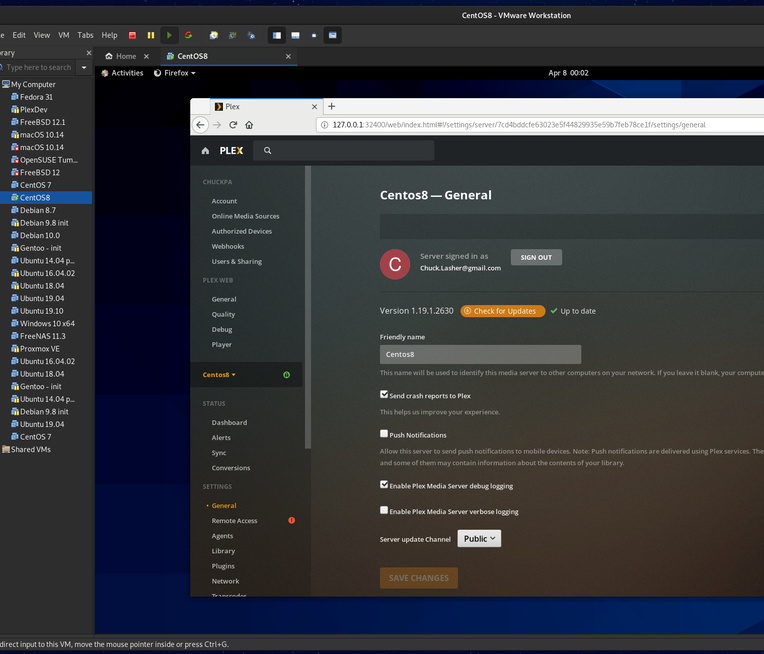Toggle the show library sidebar toolbar icon
This screenshot has height=654, width=764.
[277, 35]
